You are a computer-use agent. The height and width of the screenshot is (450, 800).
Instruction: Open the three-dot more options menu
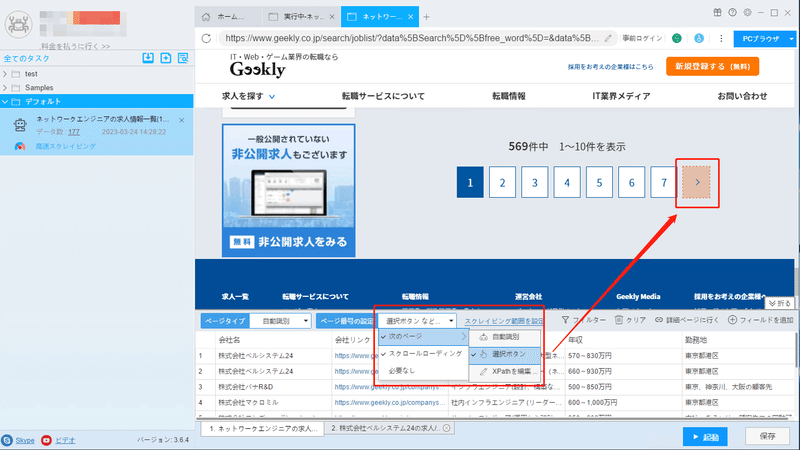point(721,38)
